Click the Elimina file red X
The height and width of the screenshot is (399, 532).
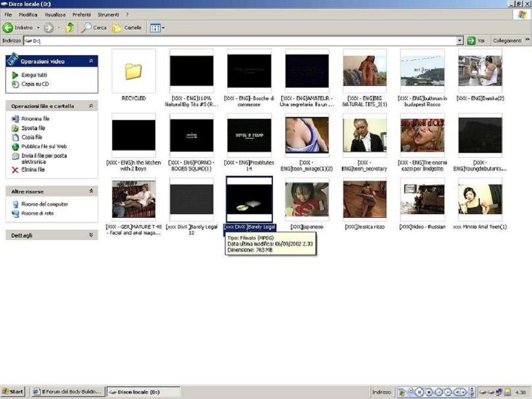(x=16, y=170)
